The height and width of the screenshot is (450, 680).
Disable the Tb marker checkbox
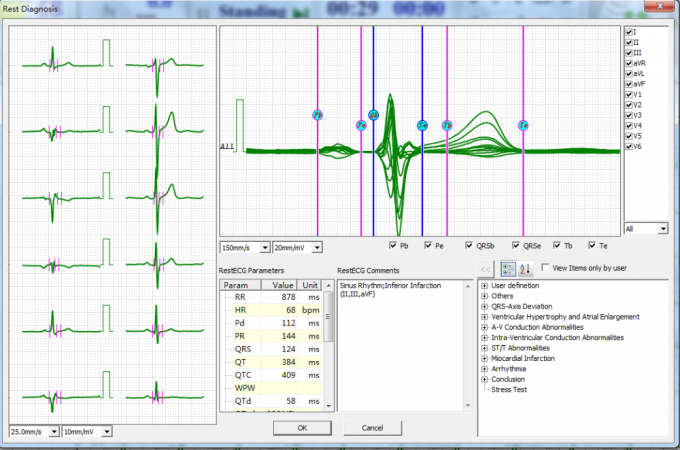557,245
